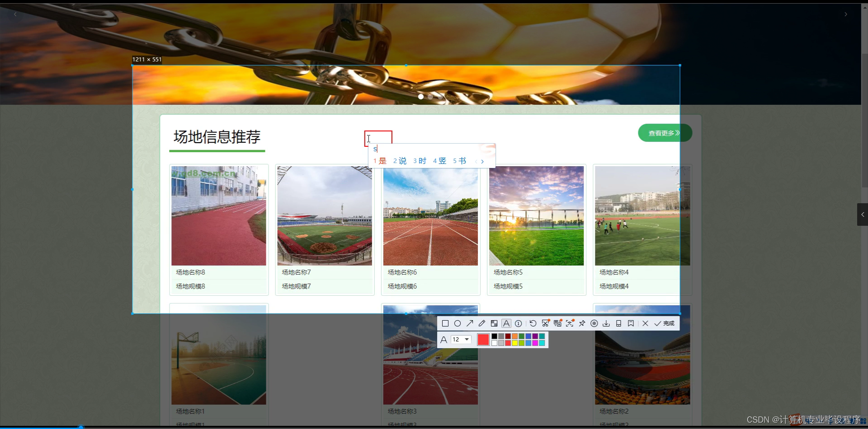The image size is (868, 429).
Task: Bookmark the screenshot to favorites
Action: tap(631, 323)
